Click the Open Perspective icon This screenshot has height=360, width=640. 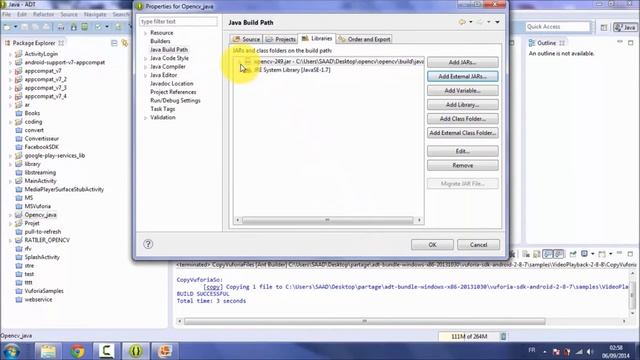604,27
